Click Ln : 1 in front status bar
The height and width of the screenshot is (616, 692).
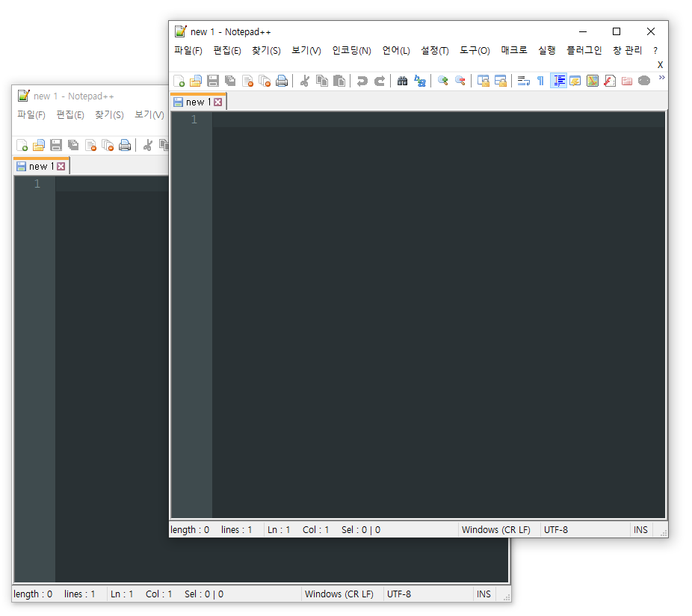pos(279,529)
